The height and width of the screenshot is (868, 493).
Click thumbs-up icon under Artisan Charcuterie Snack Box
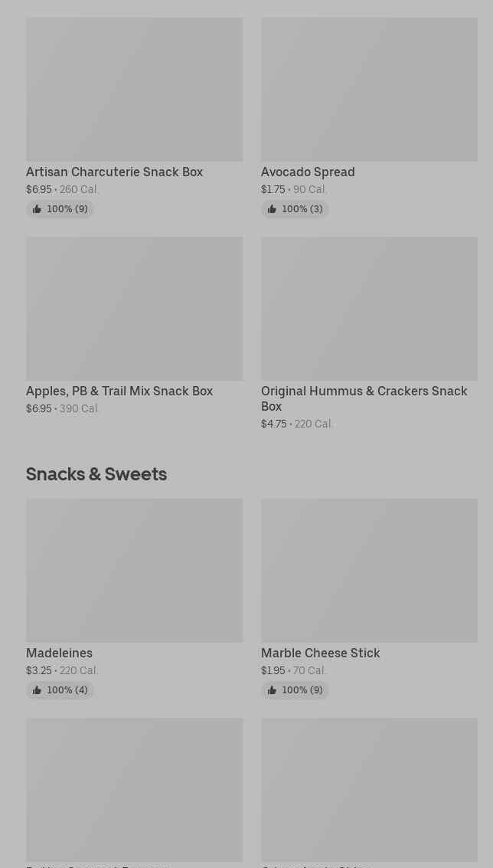pyautogui.click(x=37, y=209)
